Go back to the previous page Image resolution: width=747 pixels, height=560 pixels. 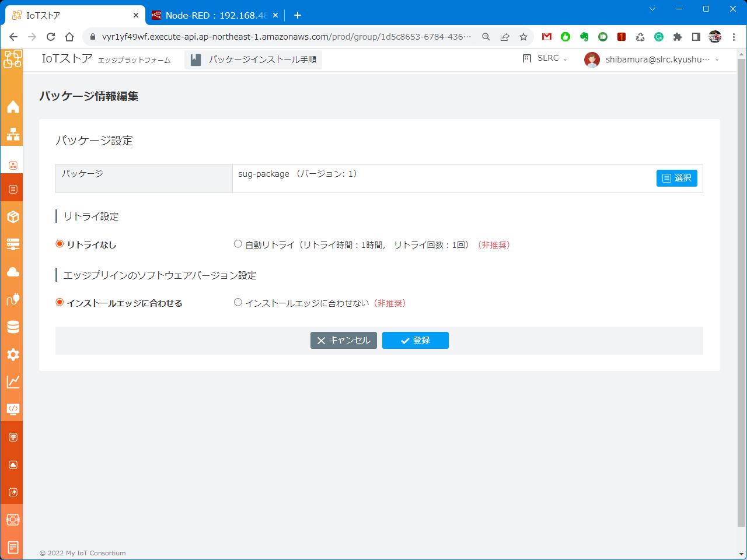tap(13, 37)
